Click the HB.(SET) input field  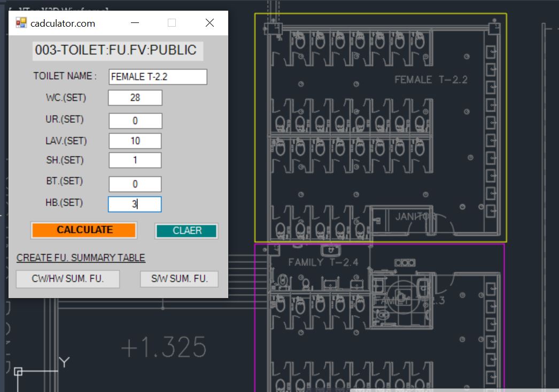pos(135,204)
